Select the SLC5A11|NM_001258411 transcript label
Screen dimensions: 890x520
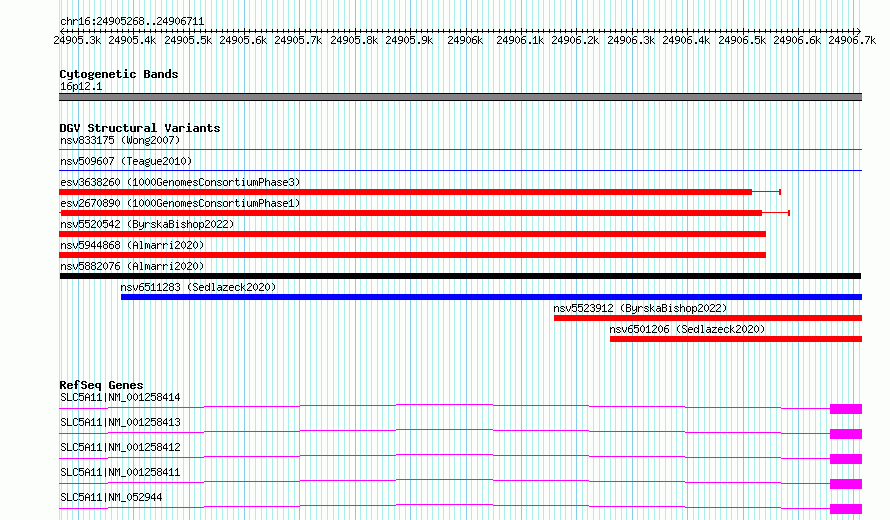[120, 472]
